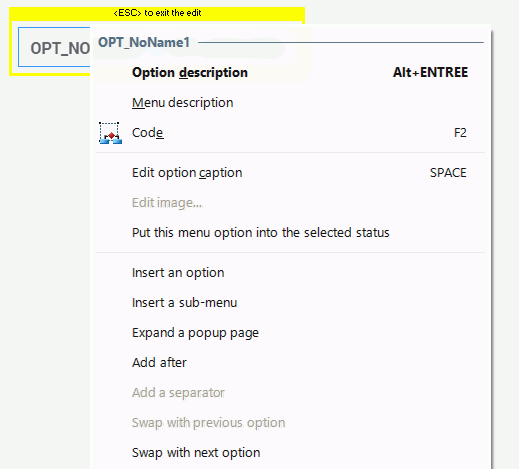Viewport: 519px width, 469px height.
Task: Click the disabled Swap with previous option
Action: pos(290,423)
